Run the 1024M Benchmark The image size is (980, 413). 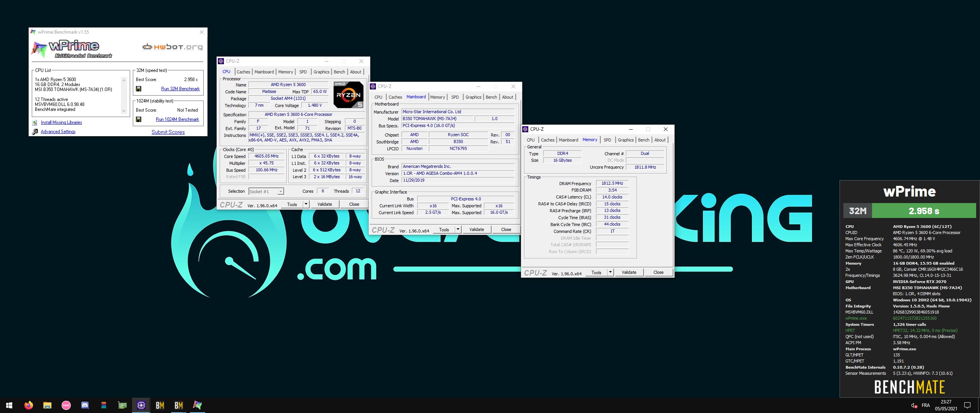pos(177,119)
